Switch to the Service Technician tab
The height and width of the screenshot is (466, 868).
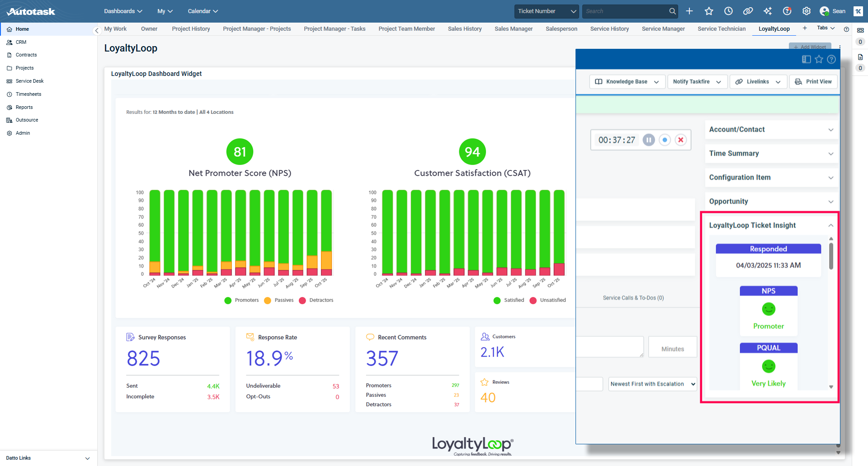click(722, 29)
